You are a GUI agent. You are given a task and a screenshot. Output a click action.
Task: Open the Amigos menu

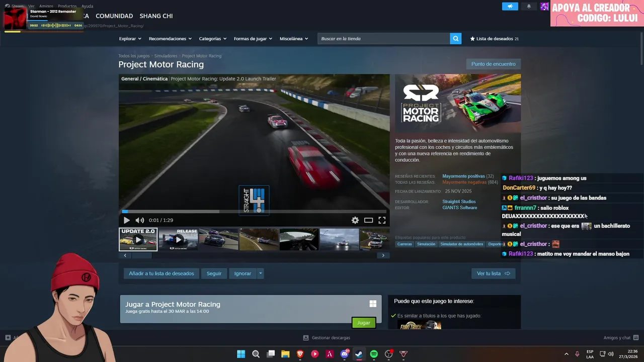tap(46, 6)
